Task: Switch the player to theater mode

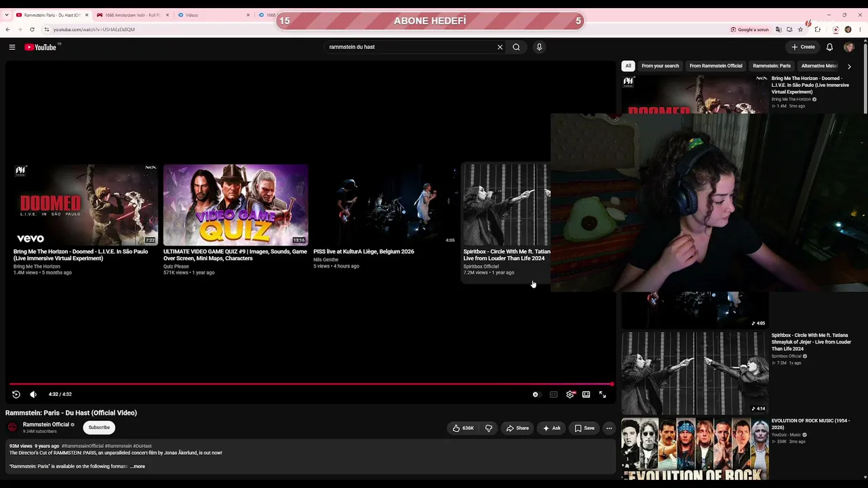Action: click(x=586, y=394)
